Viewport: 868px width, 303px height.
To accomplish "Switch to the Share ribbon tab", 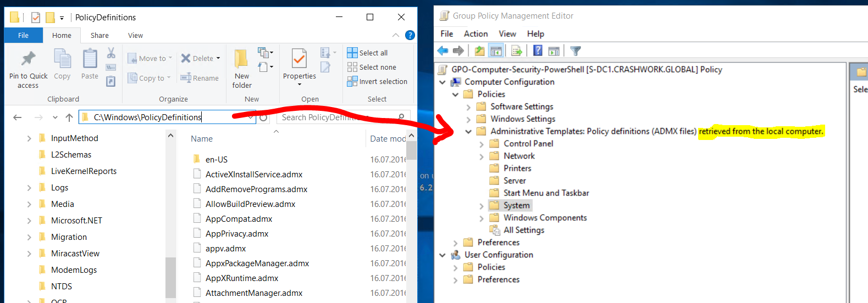I will tap(99, 35).
